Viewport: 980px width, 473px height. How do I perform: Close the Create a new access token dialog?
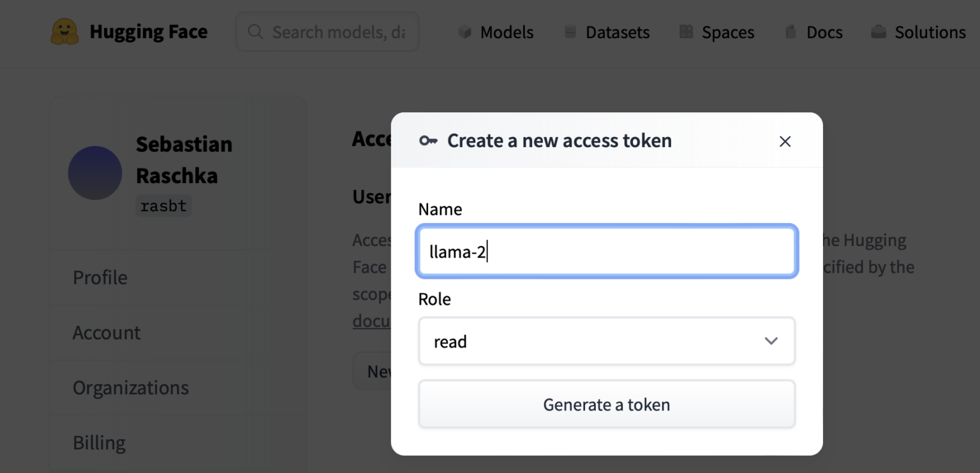(785, 141)
